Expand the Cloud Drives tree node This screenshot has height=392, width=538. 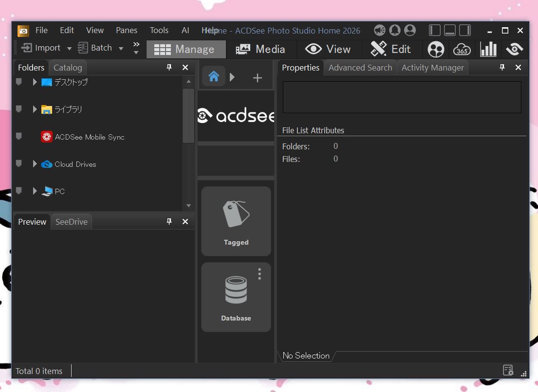pos(35,164)
